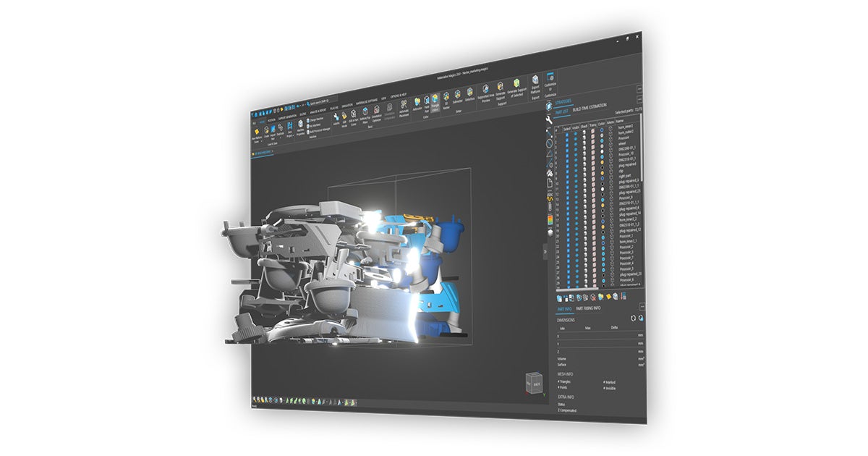Click Generate Support of Selected
The height and width of the screenshot is (456, 868).
click(516, 87)
